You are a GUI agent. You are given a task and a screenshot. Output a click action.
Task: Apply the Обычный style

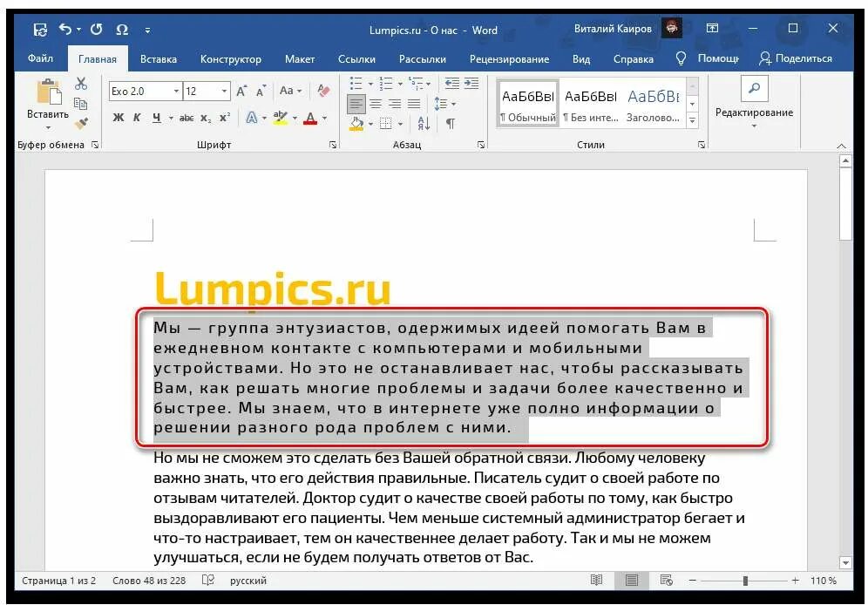pyautogui.click(x=528, y=104)
